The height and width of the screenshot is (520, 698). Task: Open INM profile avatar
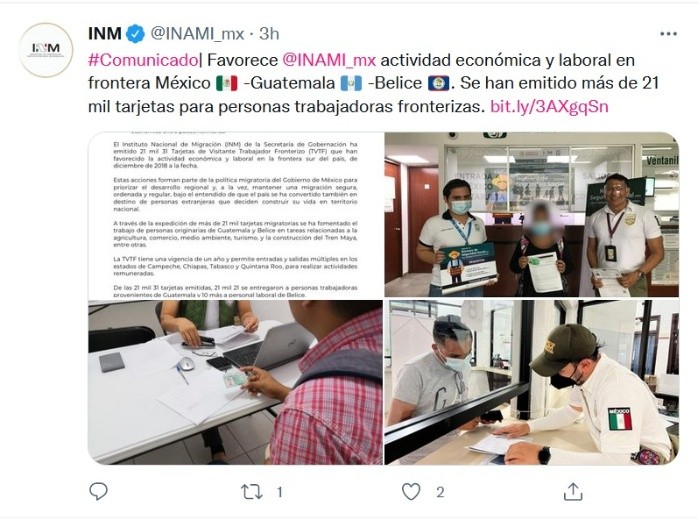(x=46, y=50)
